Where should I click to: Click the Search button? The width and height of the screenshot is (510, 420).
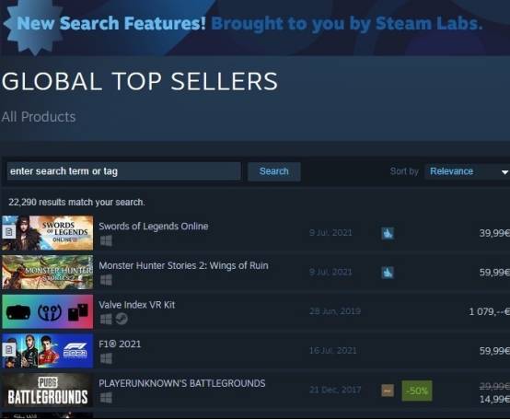coord(273,171)
